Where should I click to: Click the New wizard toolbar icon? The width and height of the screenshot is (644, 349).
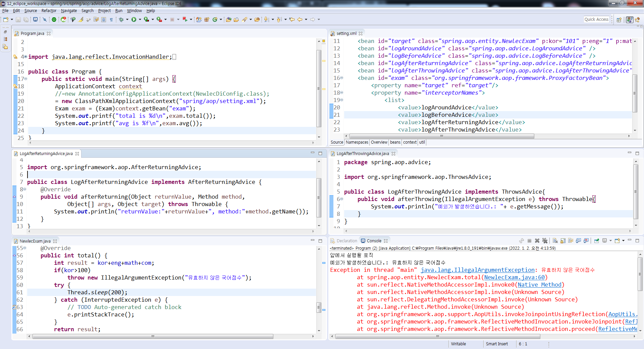tap(6, 19)
